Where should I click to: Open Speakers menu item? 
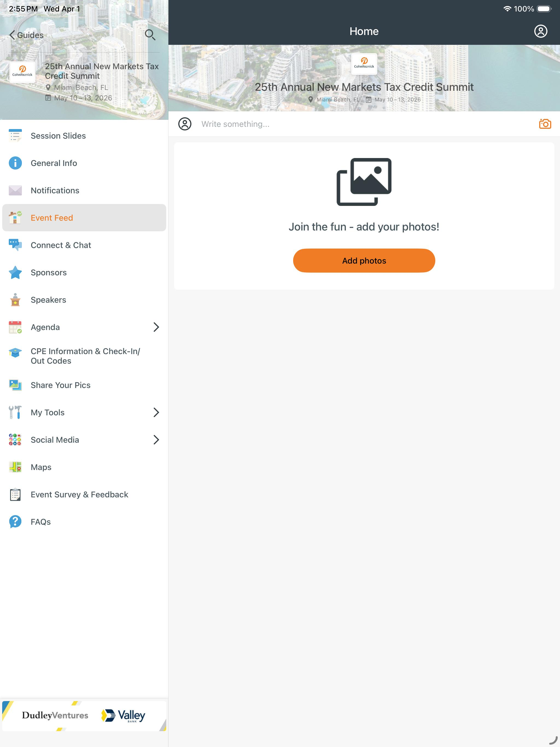click(84, 300)
